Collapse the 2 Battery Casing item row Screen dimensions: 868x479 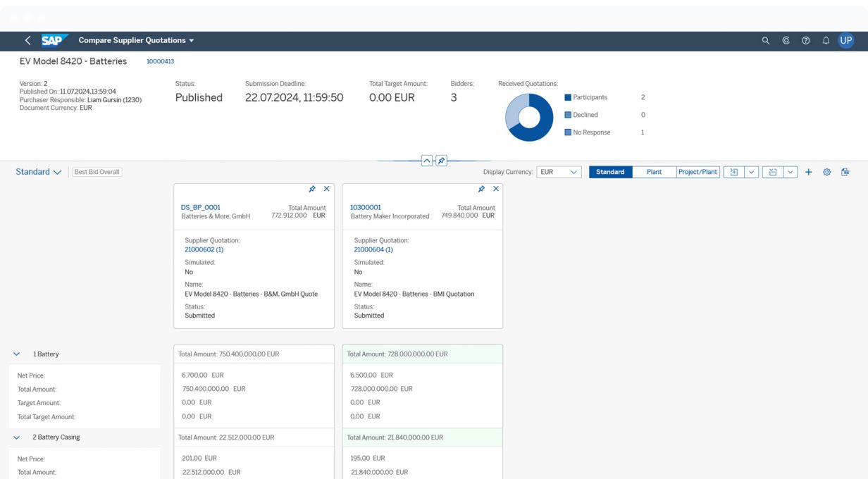[x=17, y=437]
